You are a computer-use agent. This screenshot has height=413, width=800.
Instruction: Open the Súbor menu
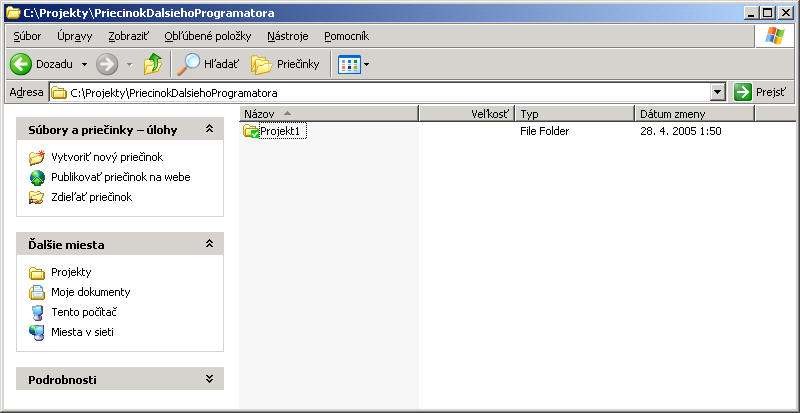tap(28, 36)
